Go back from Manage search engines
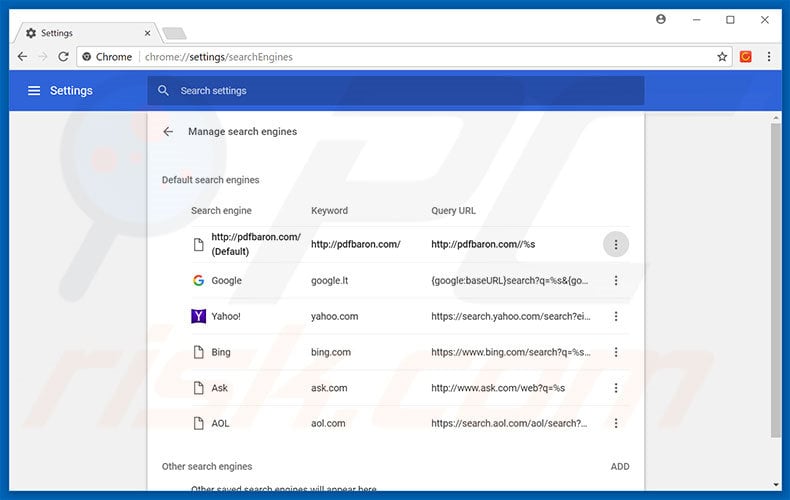The image size is (790, 500). (x=168, y=132)
